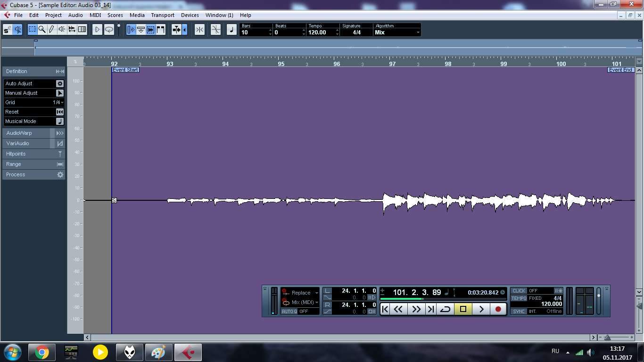Image resolution: width=644 pixels, height=362 pixels.
Task: Click the Audition play icon in toolbar
Action: (97, 30)
